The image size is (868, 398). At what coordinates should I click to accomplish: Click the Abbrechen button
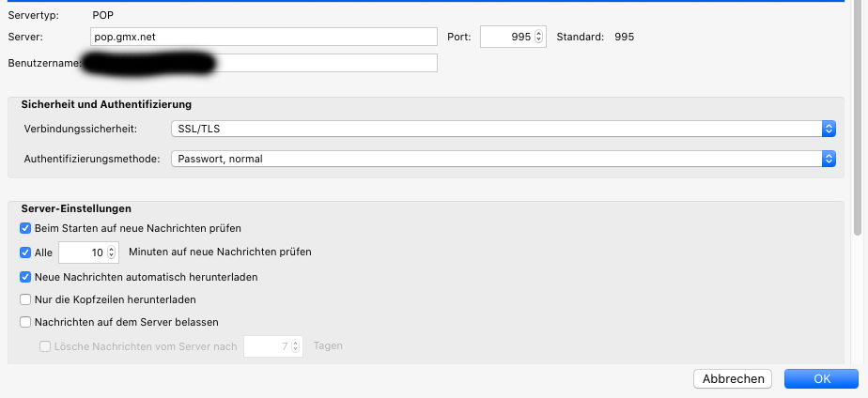[732, 378]
